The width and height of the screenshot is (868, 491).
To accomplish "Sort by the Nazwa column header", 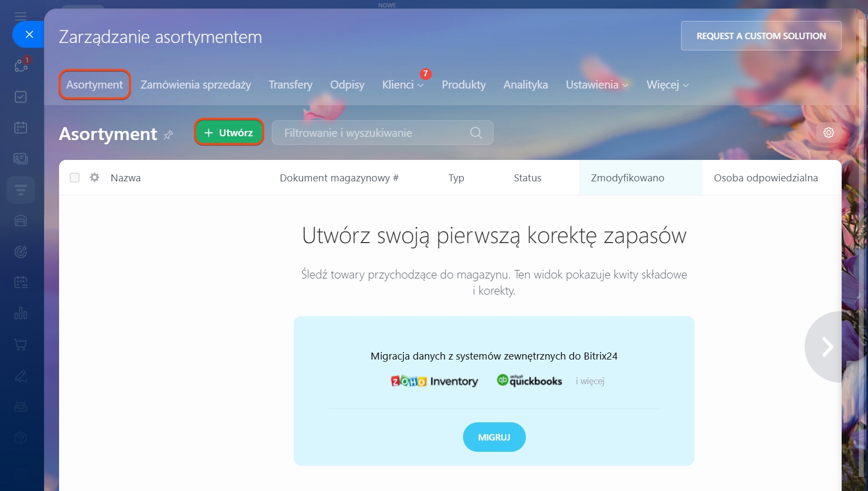I will [126, 178].
